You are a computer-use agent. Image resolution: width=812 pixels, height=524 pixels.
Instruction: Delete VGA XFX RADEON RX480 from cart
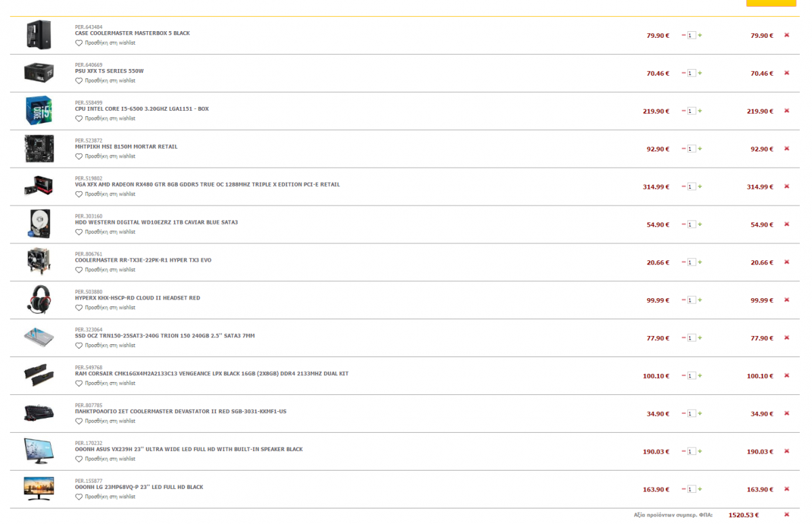(786, 187)
